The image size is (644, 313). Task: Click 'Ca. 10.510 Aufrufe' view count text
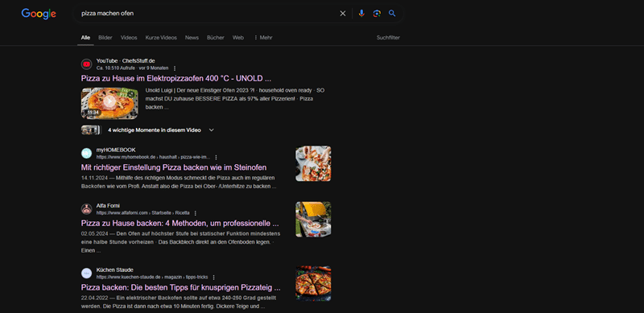(x=116, y=68)
